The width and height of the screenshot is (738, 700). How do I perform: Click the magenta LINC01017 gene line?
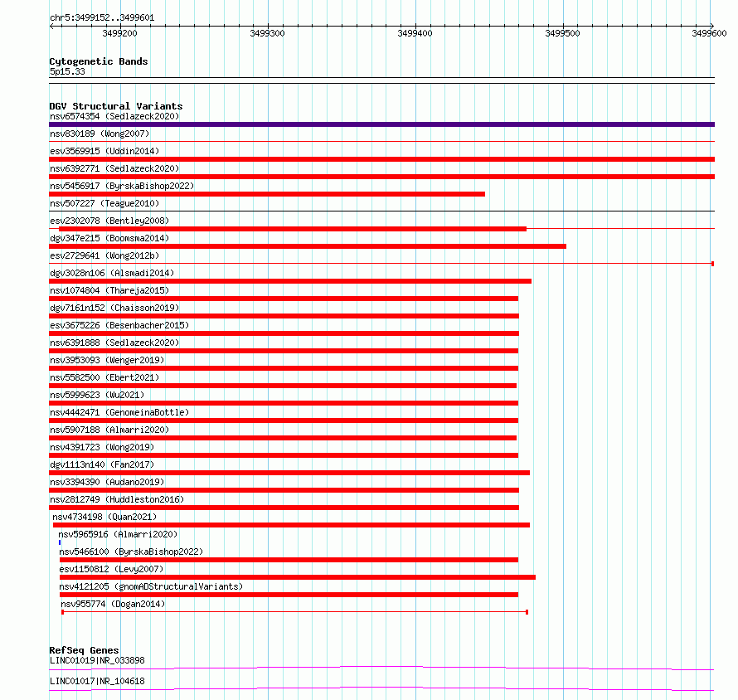click(x=381, y=688)
